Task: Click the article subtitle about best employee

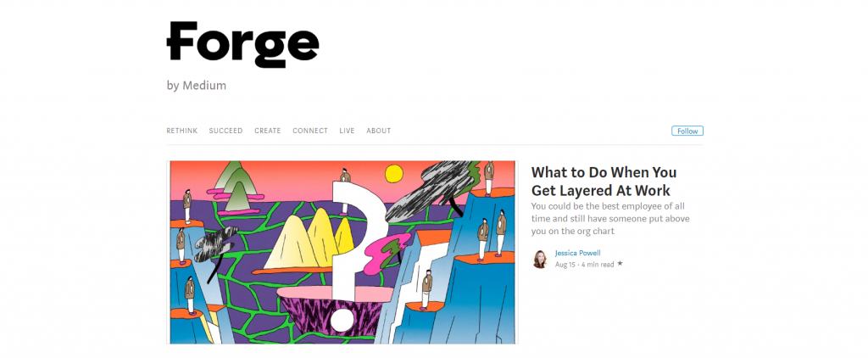Action: [x=610, y=218]
